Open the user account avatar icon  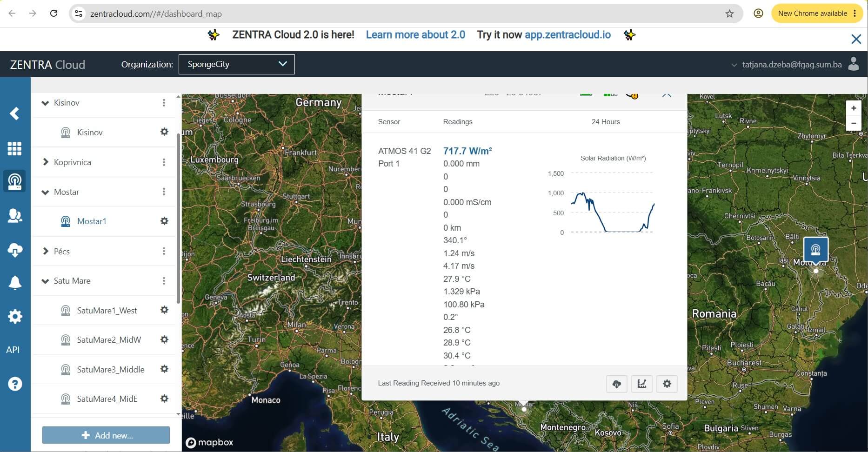pos(854,64)
